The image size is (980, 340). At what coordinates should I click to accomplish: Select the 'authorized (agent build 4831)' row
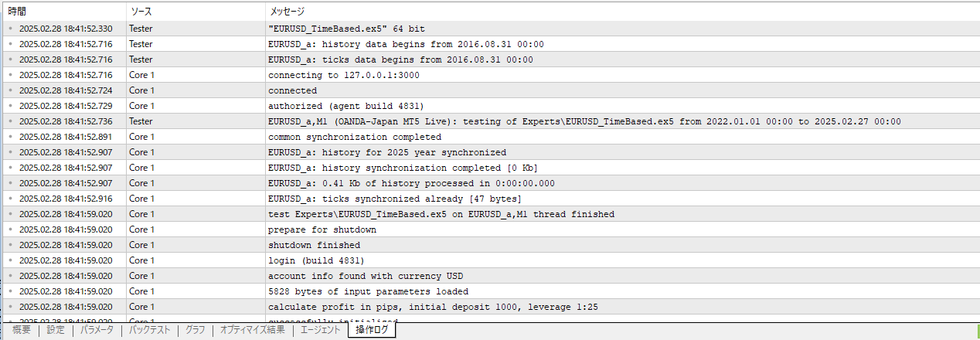pyautogui.click(x=490, y=106)
